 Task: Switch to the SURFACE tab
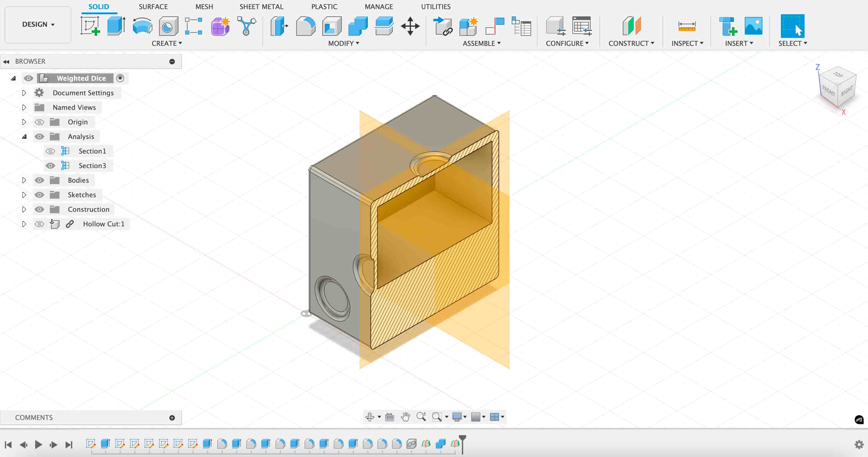pyautogui.click(x=153, y=6)
